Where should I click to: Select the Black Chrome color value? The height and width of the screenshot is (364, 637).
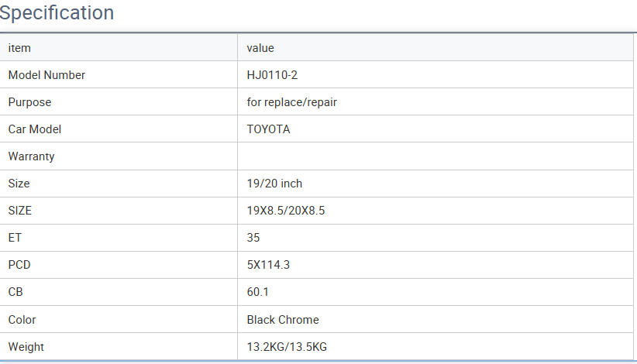(x=283, y=319)
